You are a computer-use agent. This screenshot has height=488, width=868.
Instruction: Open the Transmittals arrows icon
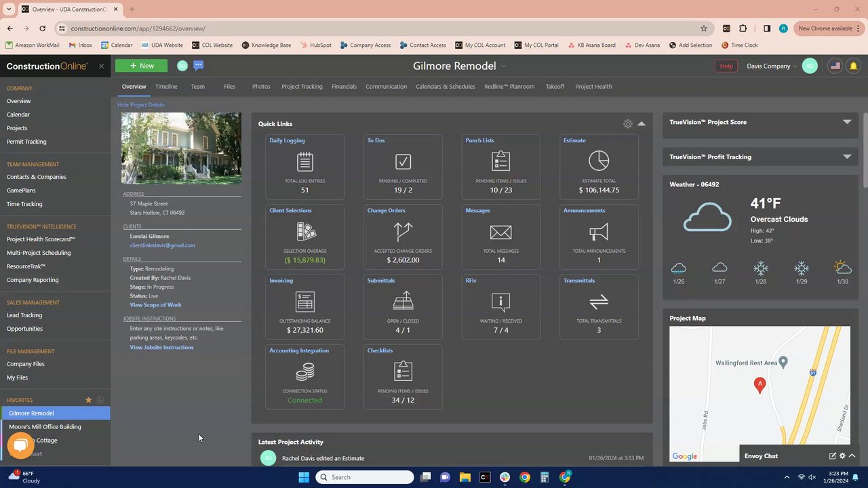(x=599, y=302)
